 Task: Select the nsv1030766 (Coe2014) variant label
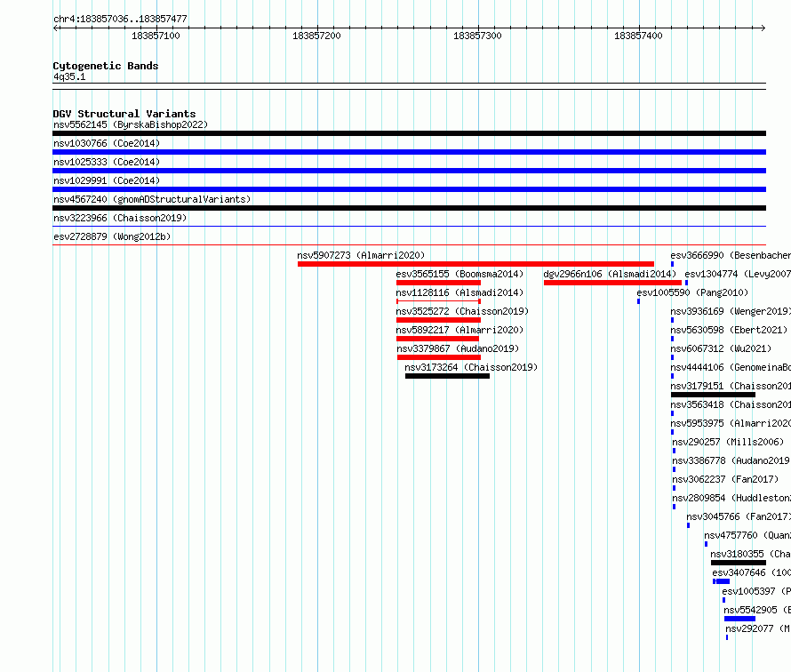(107, 143)
